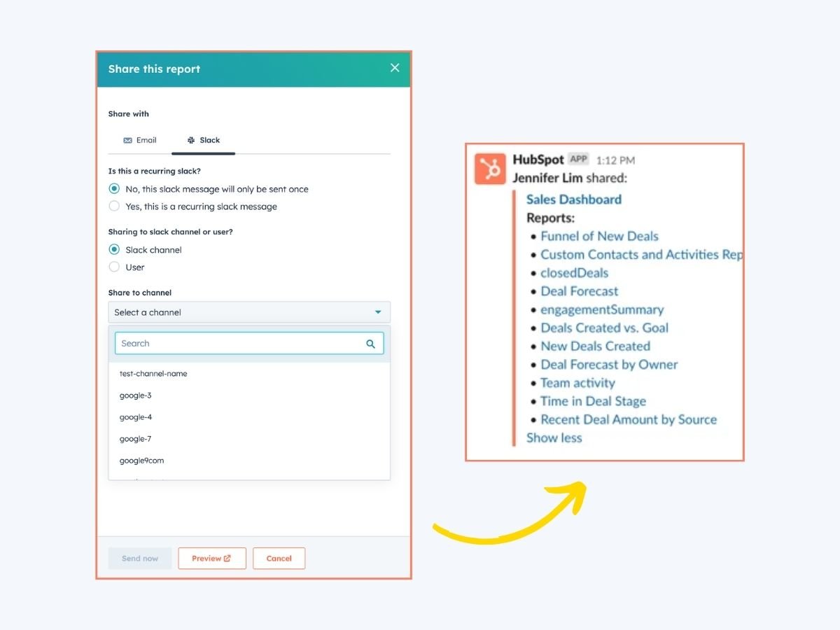Open the engagementSummary report link
Screen dimensions: 840x630
pyautogui.click(x=602, y=309)
